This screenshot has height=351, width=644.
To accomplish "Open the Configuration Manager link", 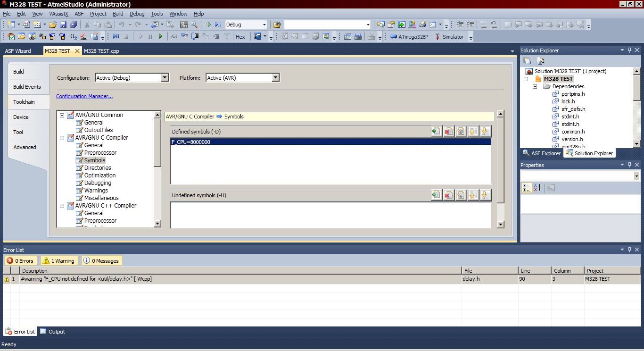I will 84,96.
